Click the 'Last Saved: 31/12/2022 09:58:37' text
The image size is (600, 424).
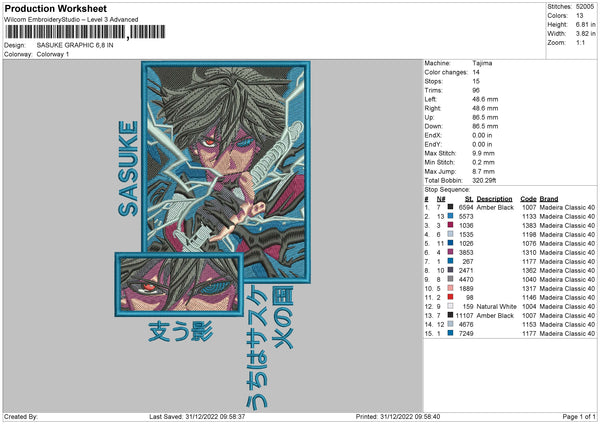[x=197, y=416]
